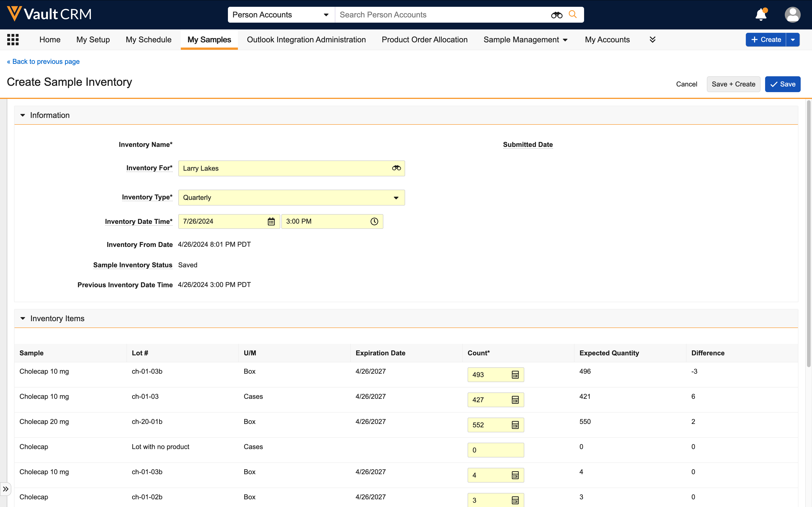This screenshot has height=507, width=812.
Task: Click the orange search magnifier icon
Action: [x=573, y=14]
